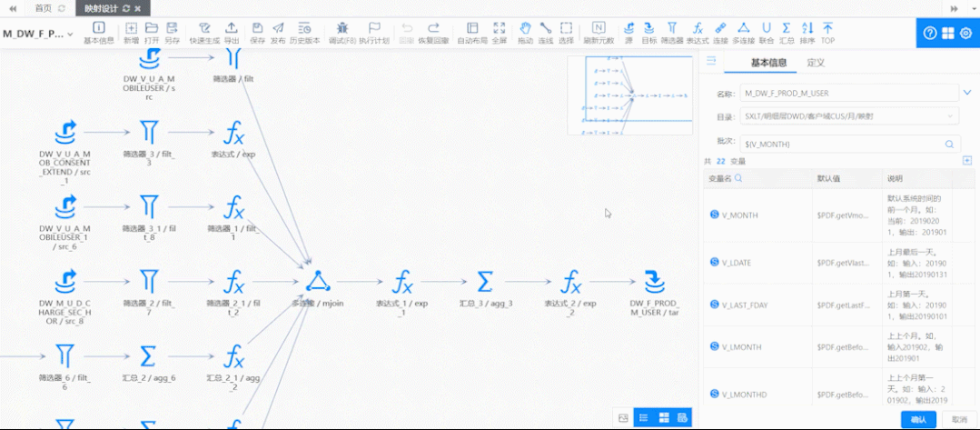Switch to 全屏 fullscreen mode
This screenshot has width=980, height=430.
[500, 33]
